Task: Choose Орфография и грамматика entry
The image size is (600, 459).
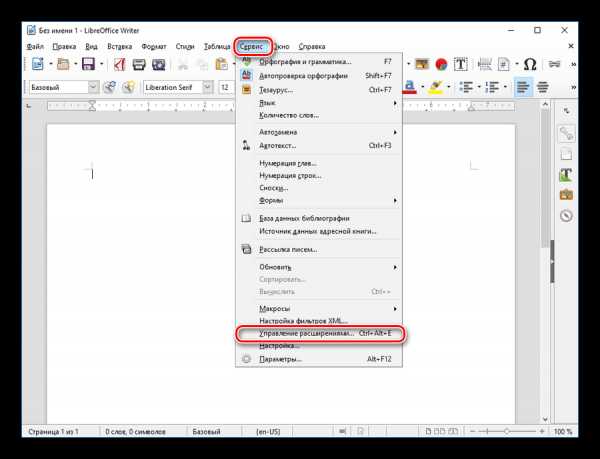Action: pos(319,62)
